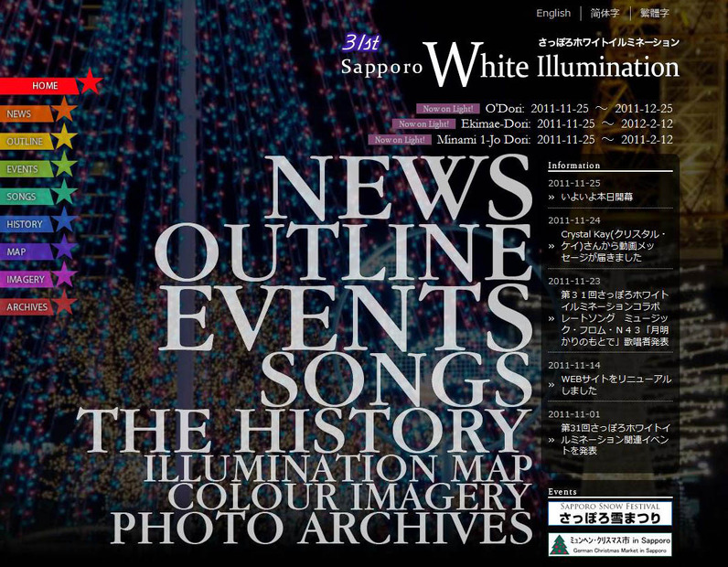Click the Events section heading
Image resolution: width=728 pixels, height=567 pixels.
pos(562,492)
